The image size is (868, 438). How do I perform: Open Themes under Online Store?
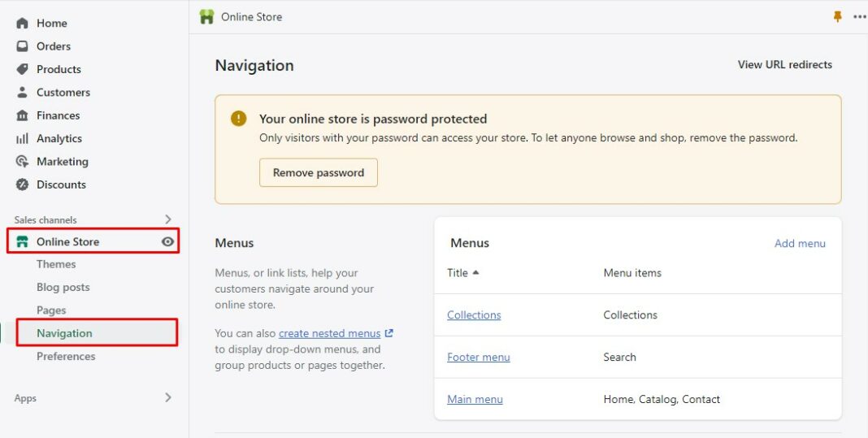pos(56,264)
